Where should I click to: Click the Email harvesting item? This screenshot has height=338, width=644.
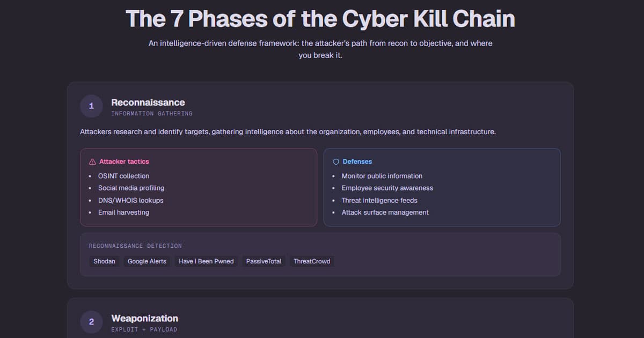(x=123, y=212)
